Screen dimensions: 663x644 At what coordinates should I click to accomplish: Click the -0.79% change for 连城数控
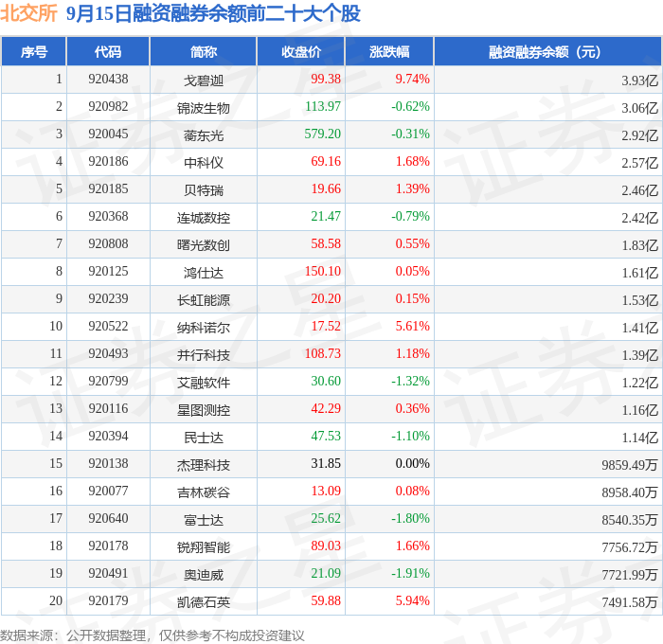tap(410, 217)
